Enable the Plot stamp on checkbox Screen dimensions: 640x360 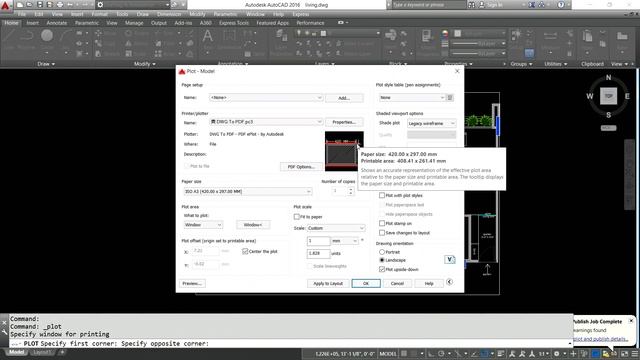[382, 223]
